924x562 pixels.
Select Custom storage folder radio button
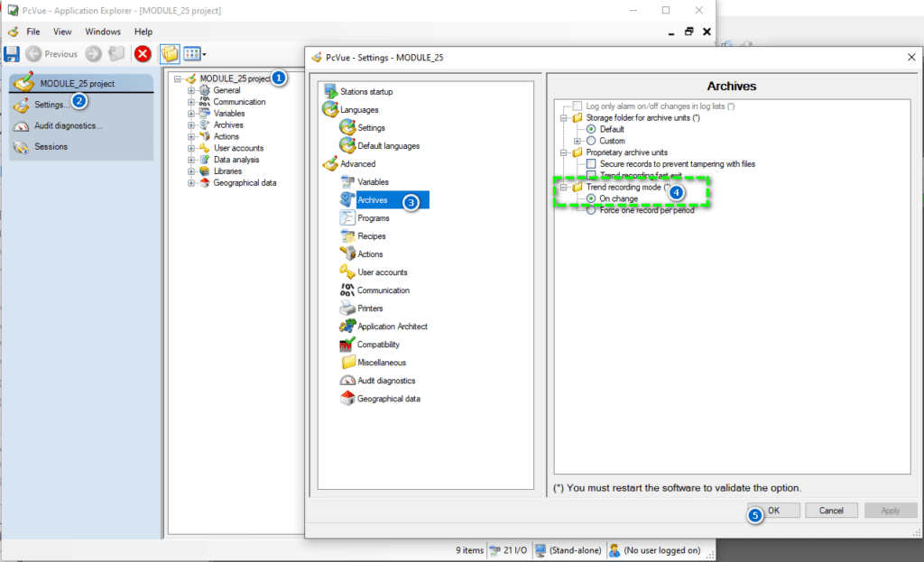(591, 141)
